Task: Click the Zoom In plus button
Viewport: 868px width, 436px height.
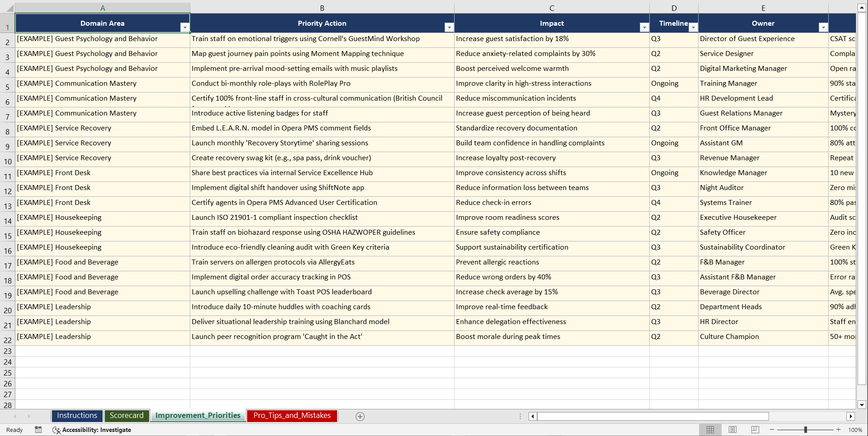Action: [839, 430]
